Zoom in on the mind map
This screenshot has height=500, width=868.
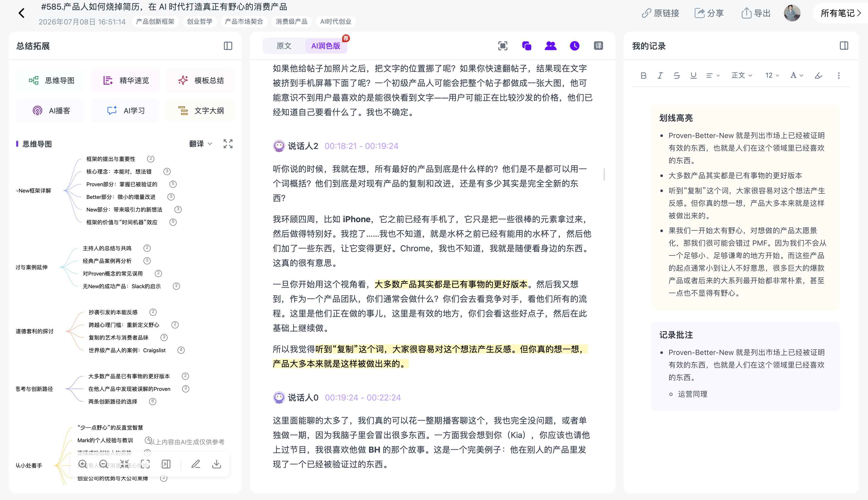pos(83,464)
